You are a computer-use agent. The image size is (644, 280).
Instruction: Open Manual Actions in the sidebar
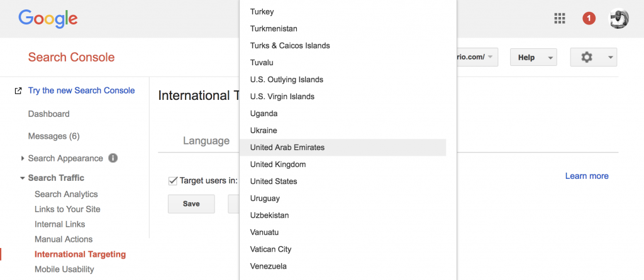click(x=64, y=239)
